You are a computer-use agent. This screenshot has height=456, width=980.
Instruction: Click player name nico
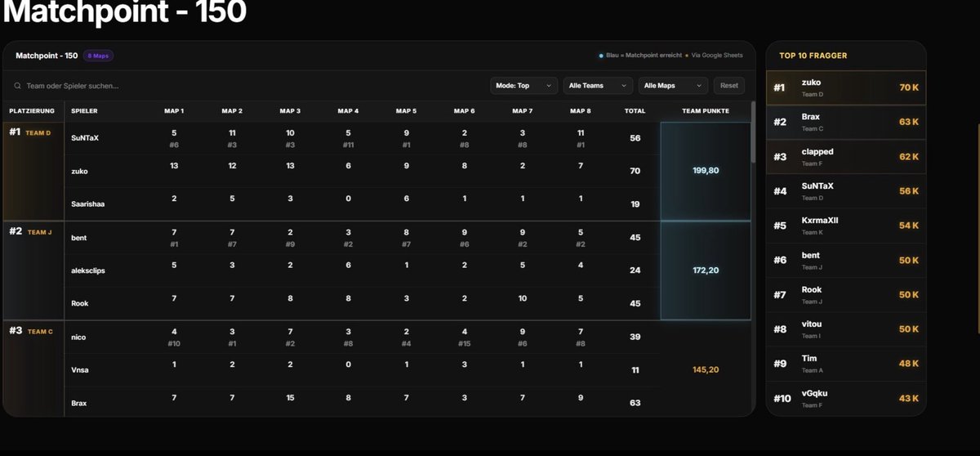click(x=78, y=337)
